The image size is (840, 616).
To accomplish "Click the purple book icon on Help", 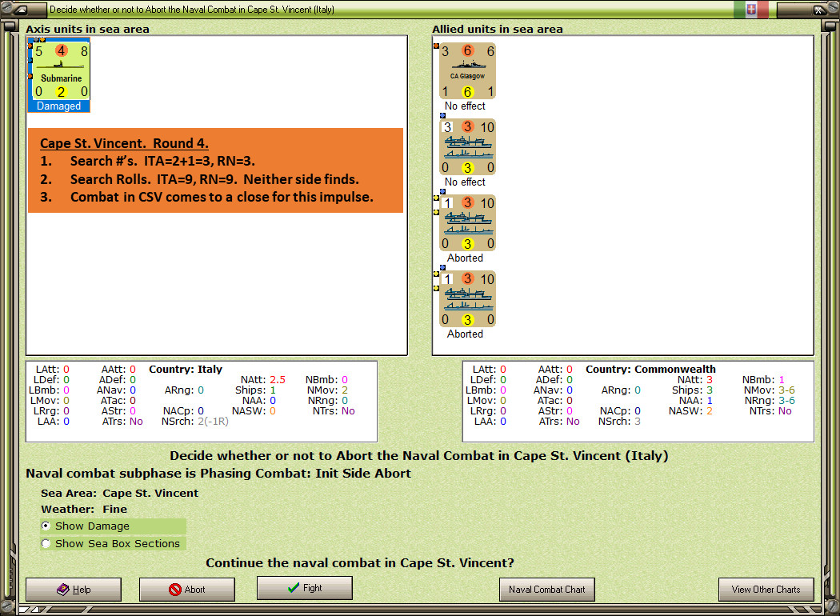I will click(x=62, y=590).
